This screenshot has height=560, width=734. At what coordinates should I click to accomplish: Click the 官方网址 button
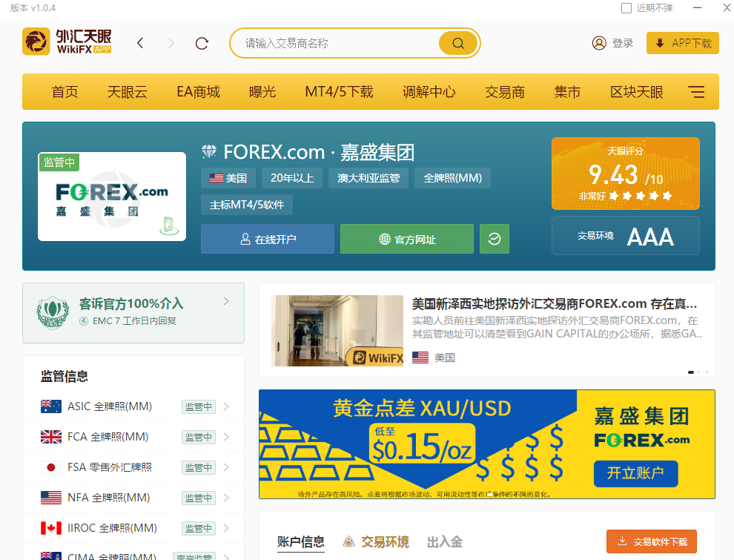click(406, 239)
